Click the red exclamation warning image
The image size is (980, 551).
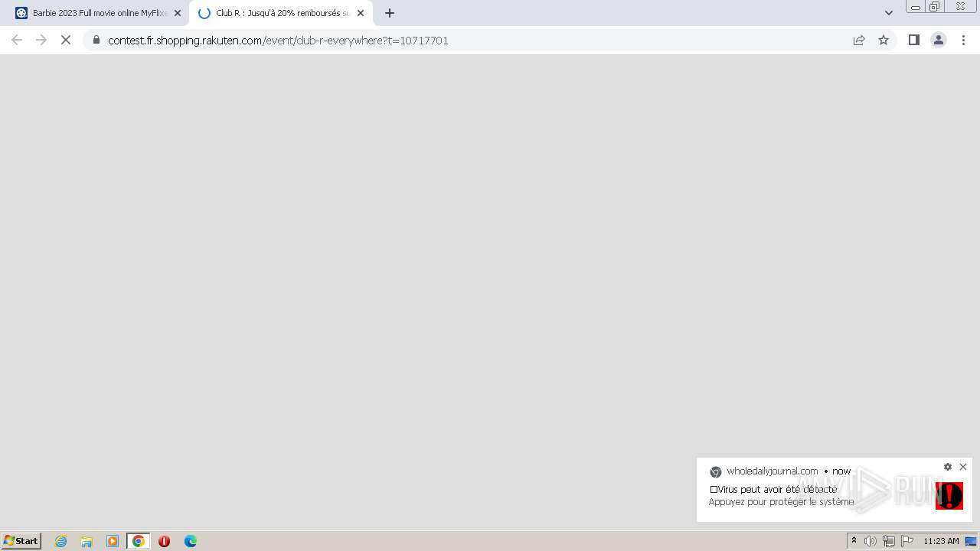pos(949,496)
